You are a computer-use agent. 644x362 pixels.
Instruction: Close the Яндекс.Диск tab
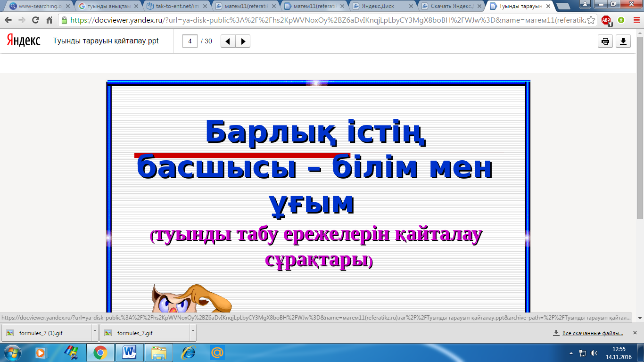(410, 6)
